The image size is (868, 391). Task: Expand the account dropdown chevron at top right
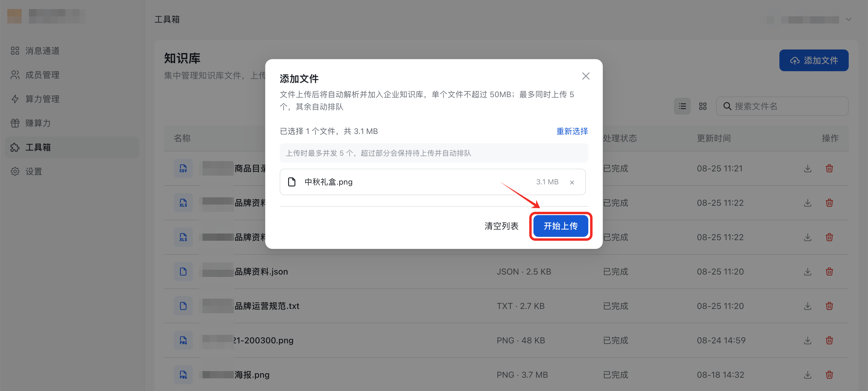tap(848, 20)
